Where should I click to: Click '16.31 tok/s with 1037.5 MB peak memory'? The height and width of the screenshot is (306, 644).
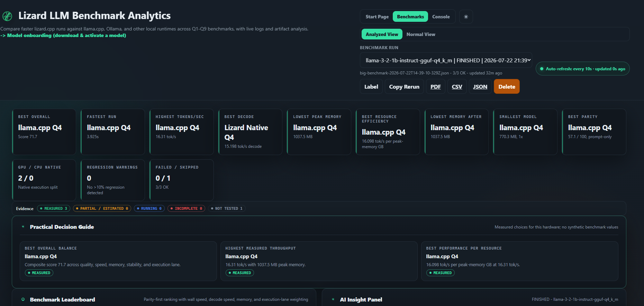point(265,265)
